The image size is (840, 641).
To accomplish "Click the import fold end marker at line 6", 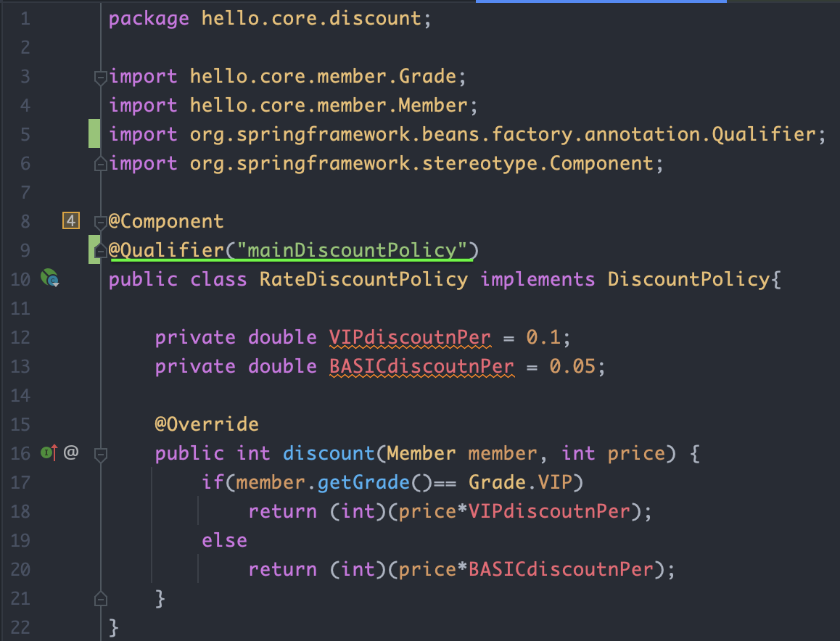I will (100, 164).
